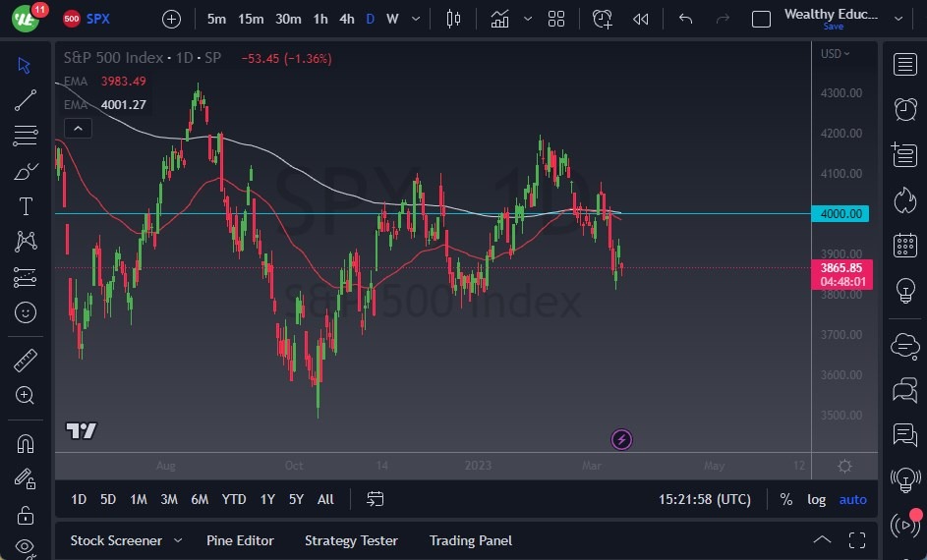Click the blue 4000.00 price label
This screenshot has height=560, width=927.
coord(840,213)
